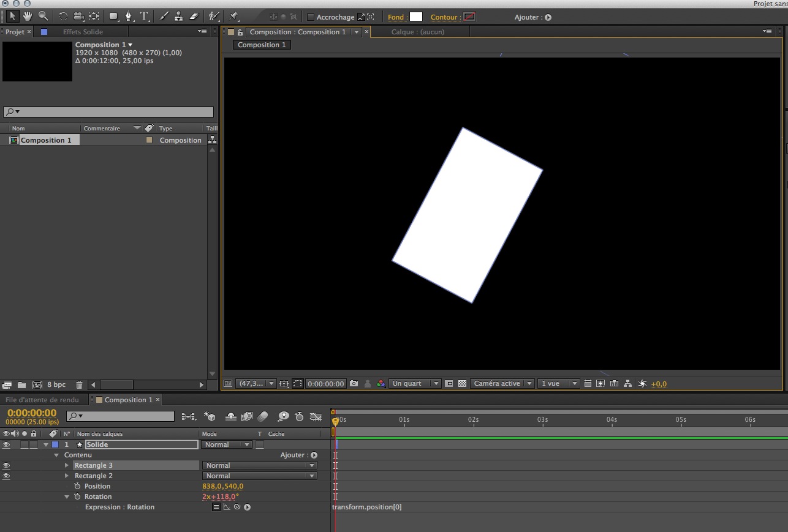
Task: Switch to File d'attente de rendu tab
Action: (42, 400)
